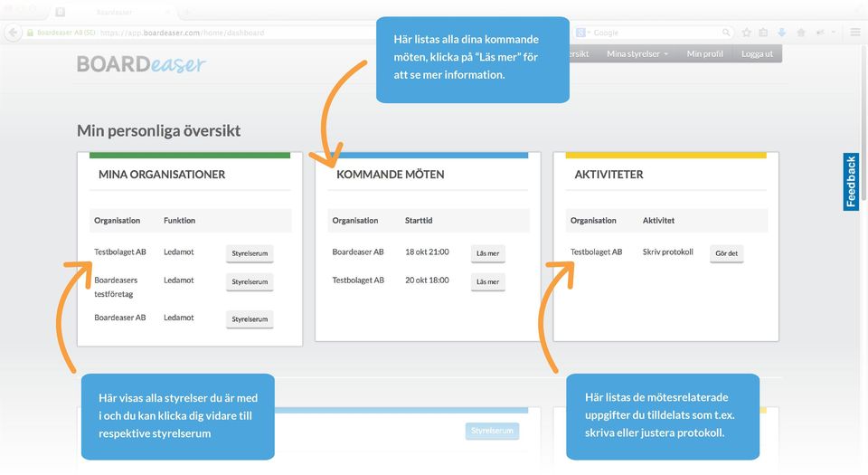Click Läs mer for Testbolaget AB meeting
The width and height of the screenshot is (868, 475).
(x=487, y=281)
